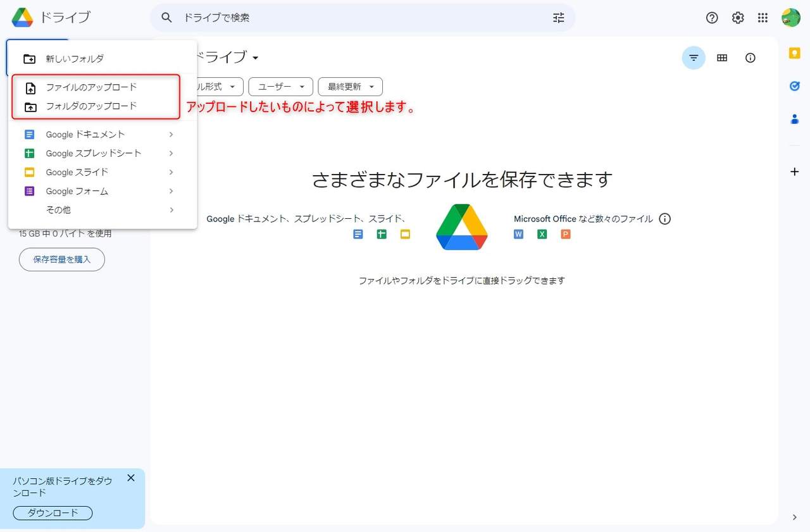Click info icon beside Microsoft Office text

[664, 219]
